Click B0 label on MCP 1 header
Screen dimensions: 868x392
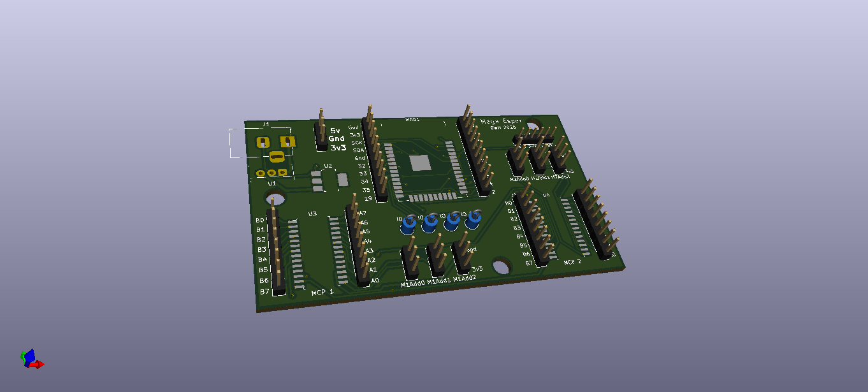click(x=260, y=220)
